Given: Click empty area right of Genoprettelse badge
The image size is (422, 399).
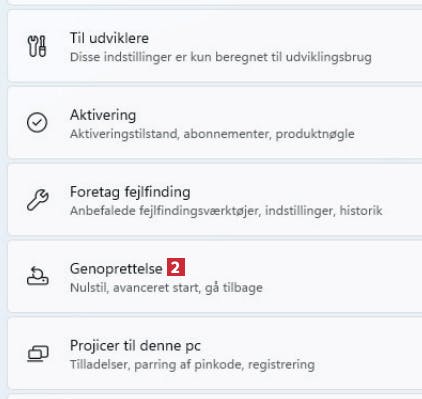Looking at the screenshot, I should point(300,269).
